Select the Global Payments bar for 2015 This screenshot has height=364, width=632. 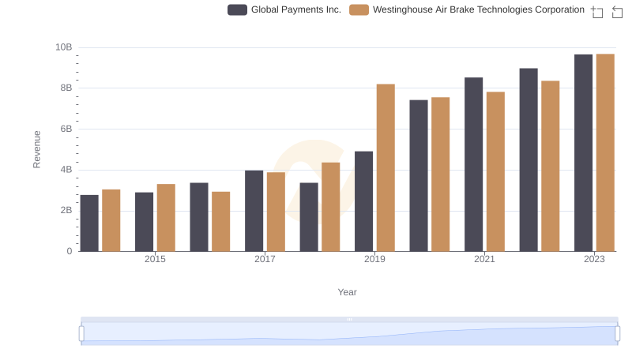(x=145, y=222)
